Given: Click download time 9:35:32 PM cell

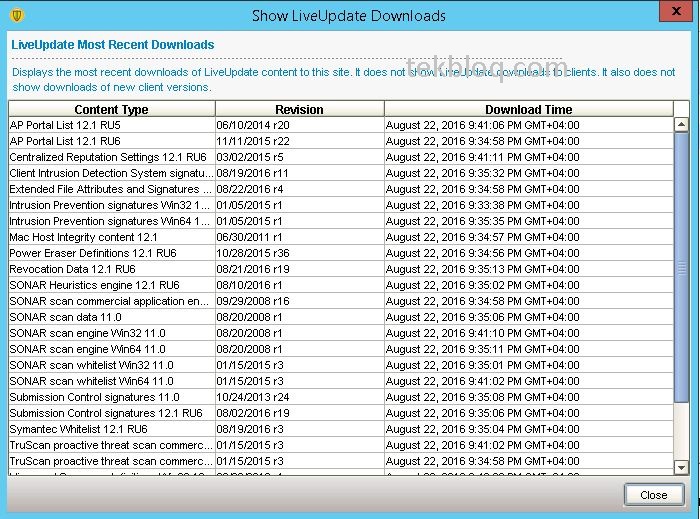Looking at the screenshot, I should 529,173.
